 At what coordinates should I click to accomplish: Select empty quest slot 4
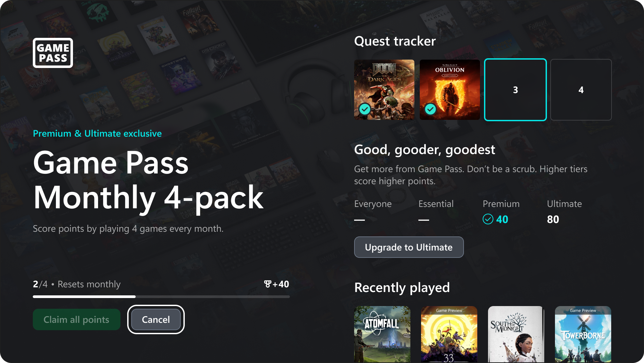581,90
